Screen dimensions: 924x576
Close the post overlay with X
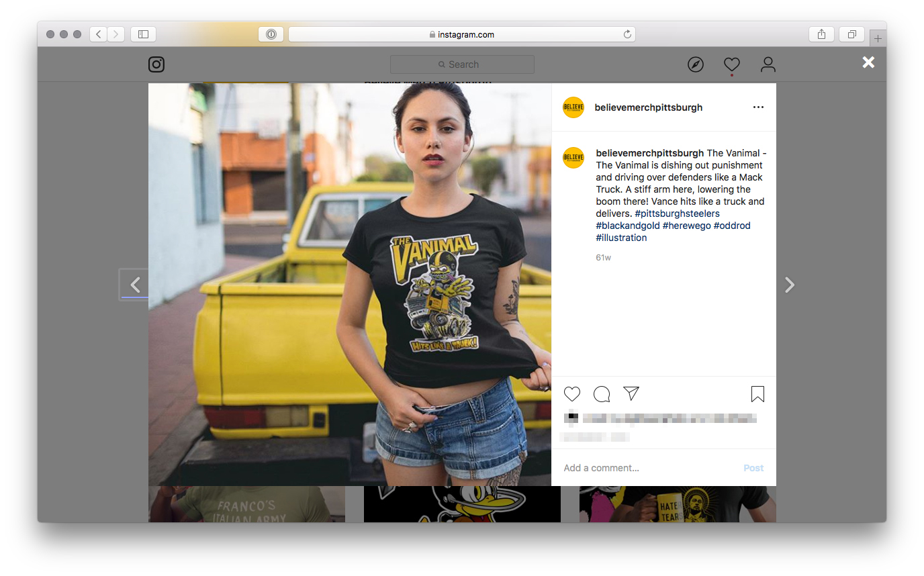(x=869, y=62)
